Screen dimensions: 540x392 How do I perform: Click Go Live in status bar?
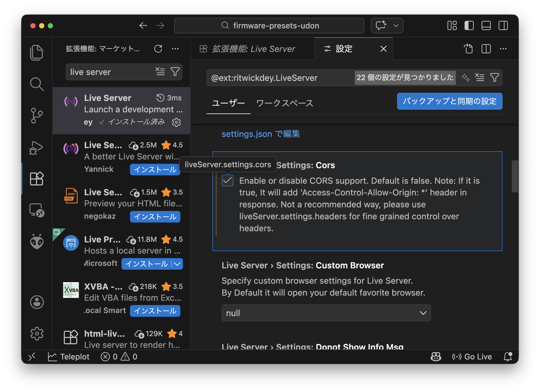coord(472,357)
